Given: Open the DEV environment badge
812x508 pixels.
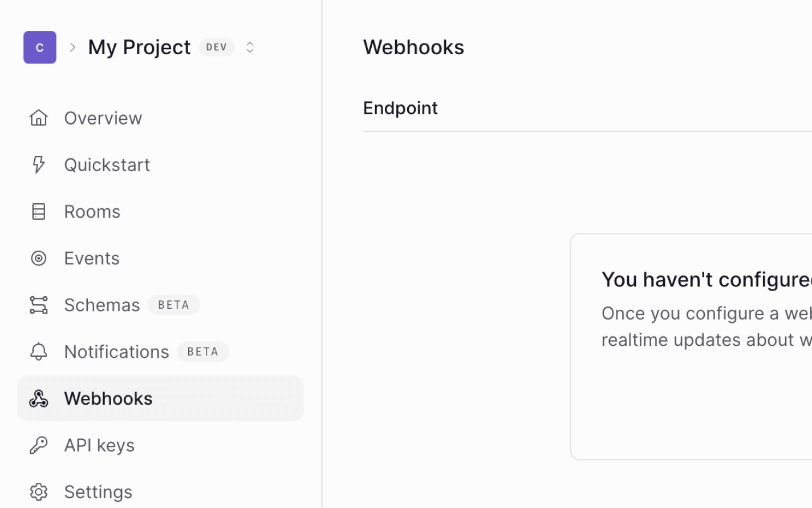Looking at the screenshot, I should coord(217,47).
